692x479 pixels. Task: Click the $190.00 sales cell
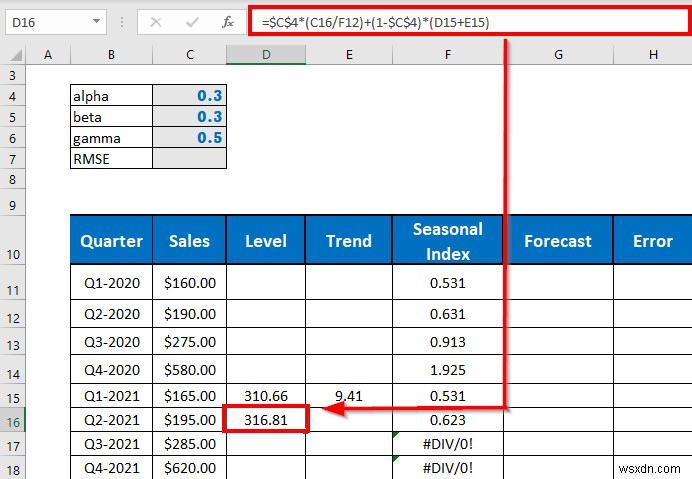(189, 314)
